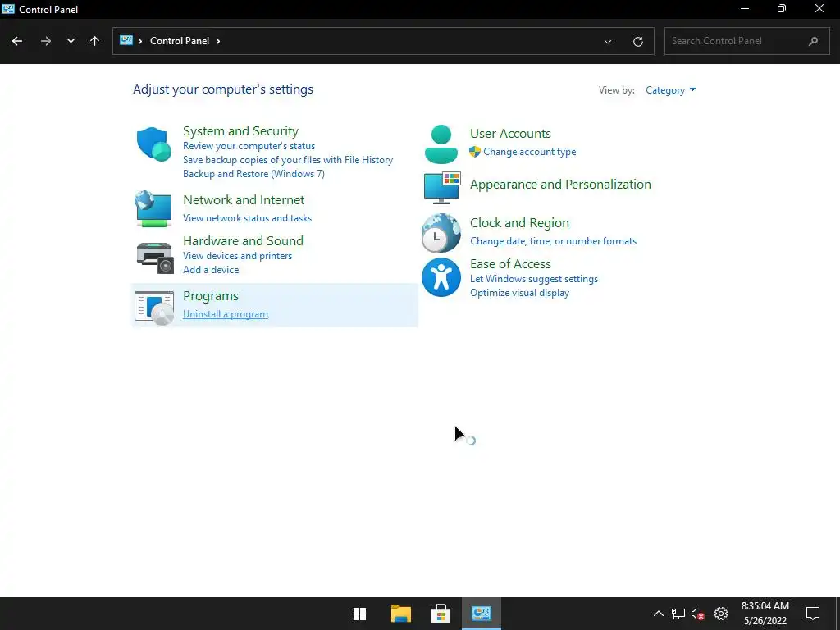Go back with the back arrow
840x630 pixels.
coord(17,41)
